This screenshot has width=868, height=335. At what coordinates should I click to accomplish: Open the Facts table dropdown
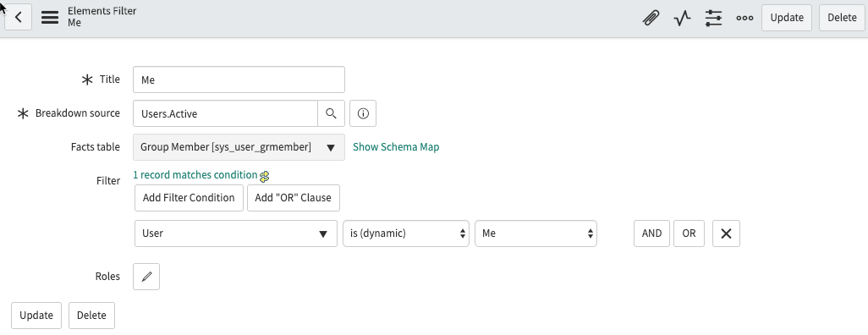239,147
